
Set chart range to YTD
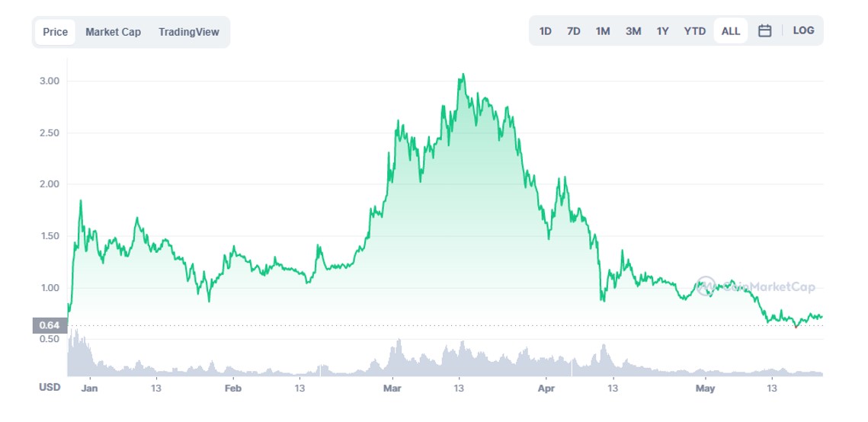point(695,31)
